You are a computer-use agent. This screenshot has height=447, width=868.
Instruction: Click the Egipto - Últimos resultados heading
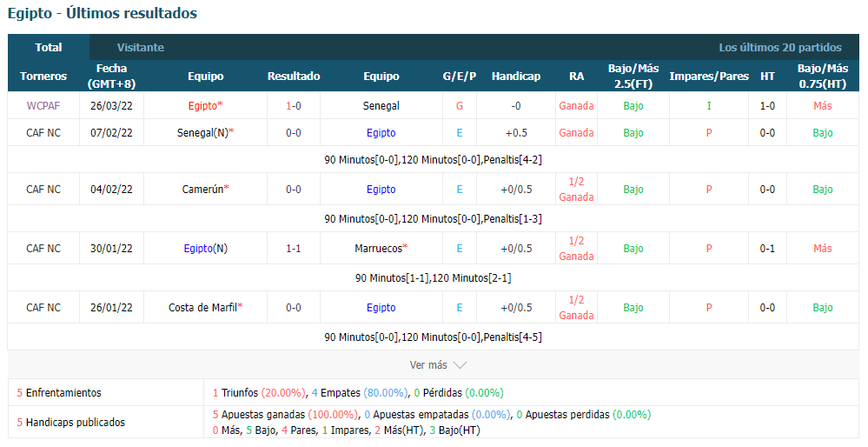(x=103, y=13)
